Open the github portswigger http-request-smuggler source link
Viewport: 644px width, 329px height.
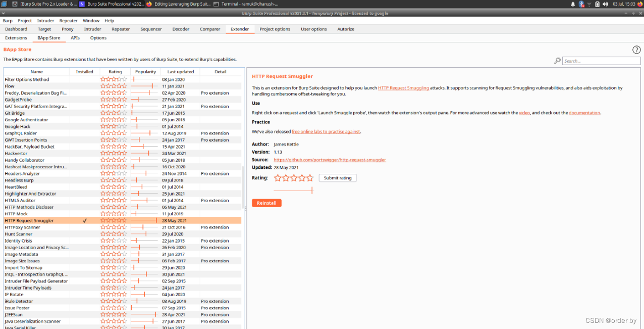pos(330,160)
